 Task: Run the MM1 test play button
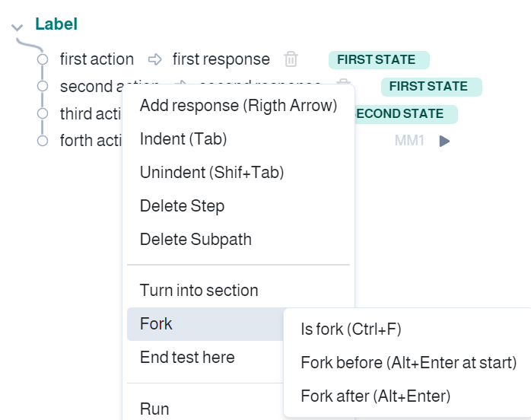[x=444, y=141]
